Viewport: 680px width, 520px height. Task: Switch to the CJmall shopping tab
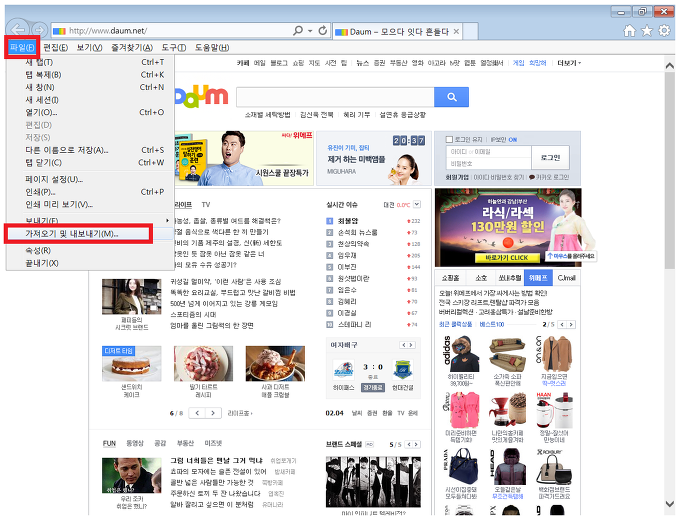[x=566, y=278]
